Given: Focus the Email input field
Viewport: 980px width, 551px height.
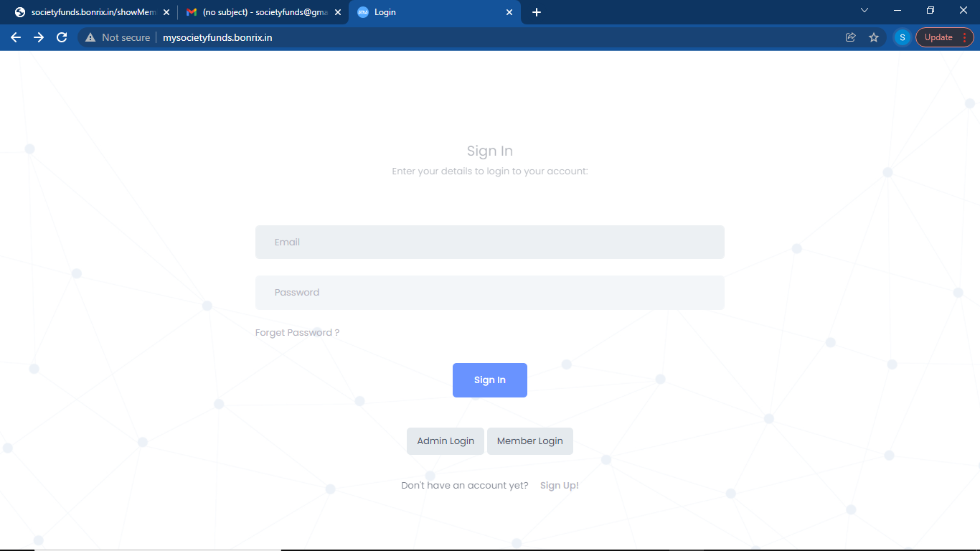Looking at the screenshot, I should tap(490, 242).
